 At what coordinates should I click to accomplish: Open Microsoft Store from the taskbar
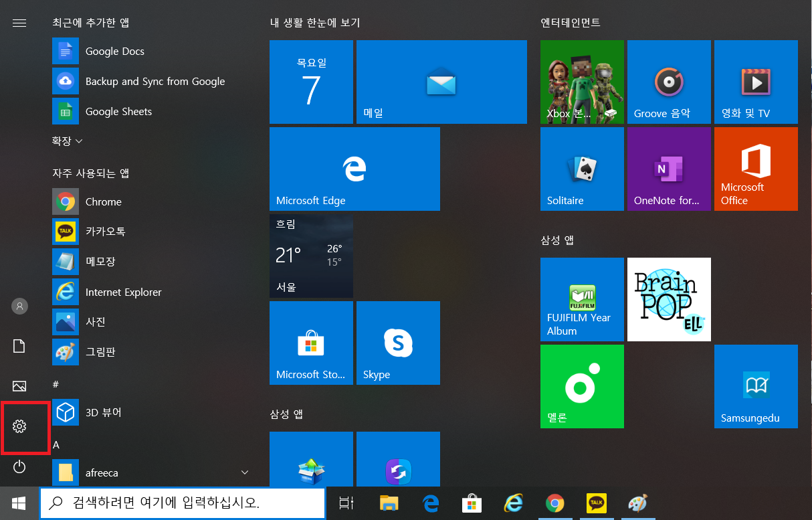click(x=472, y=503)
